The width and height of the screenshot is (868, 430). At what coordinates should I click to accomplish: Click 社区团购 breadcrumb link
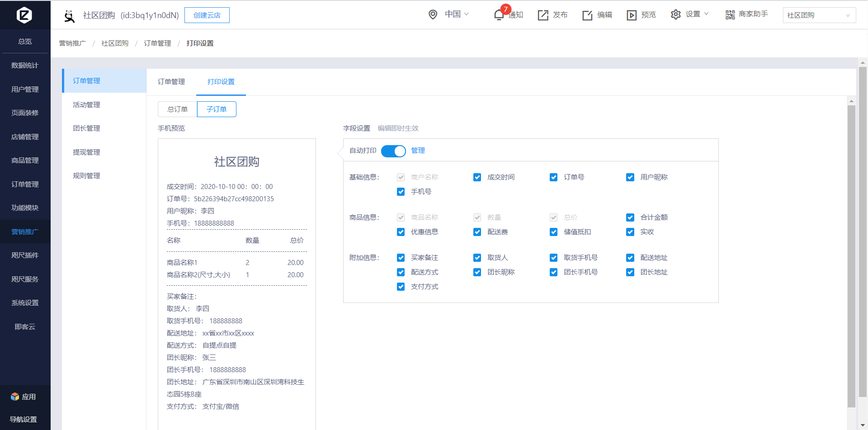(115, 43)
